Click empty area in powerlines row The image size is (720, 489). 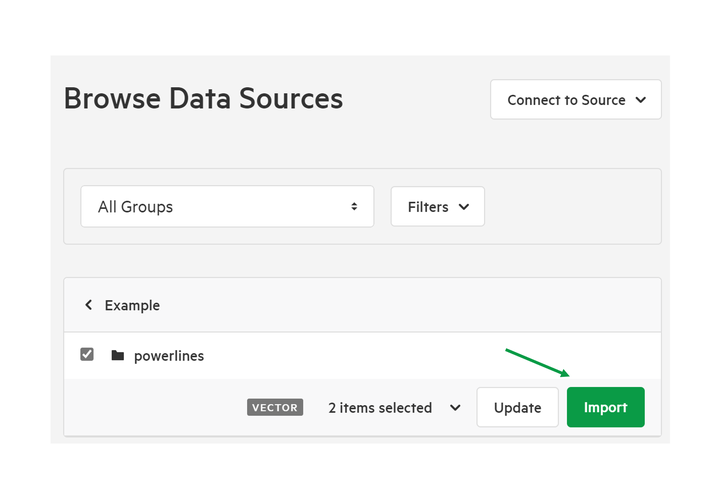(349, 356)
